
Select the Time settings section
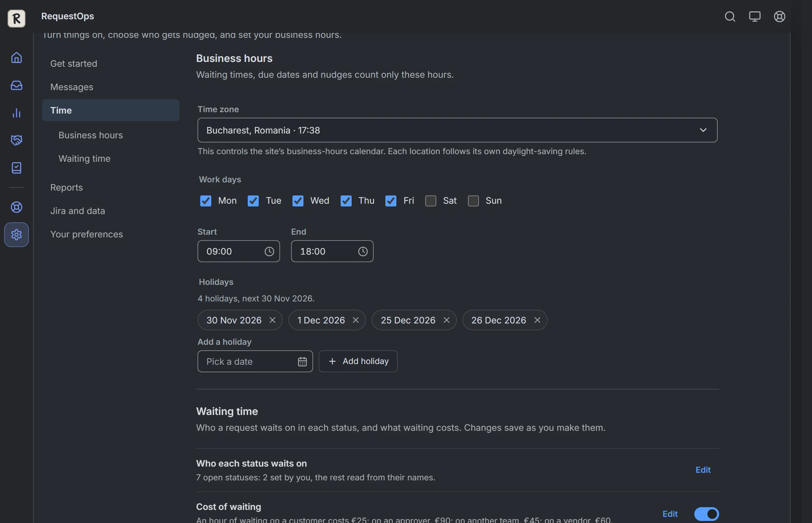coord(110,110)
